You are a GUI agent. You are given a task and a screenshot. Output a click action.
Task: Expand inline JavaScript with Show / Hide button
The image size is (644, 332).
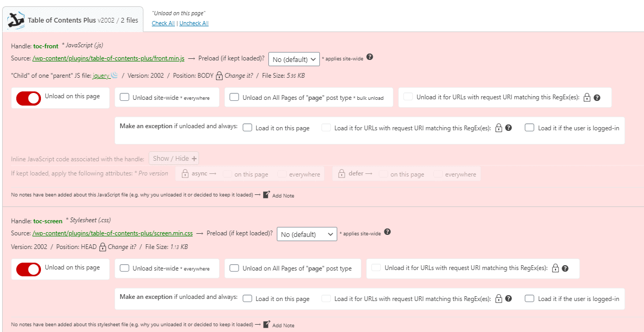(x=174, y=158)
